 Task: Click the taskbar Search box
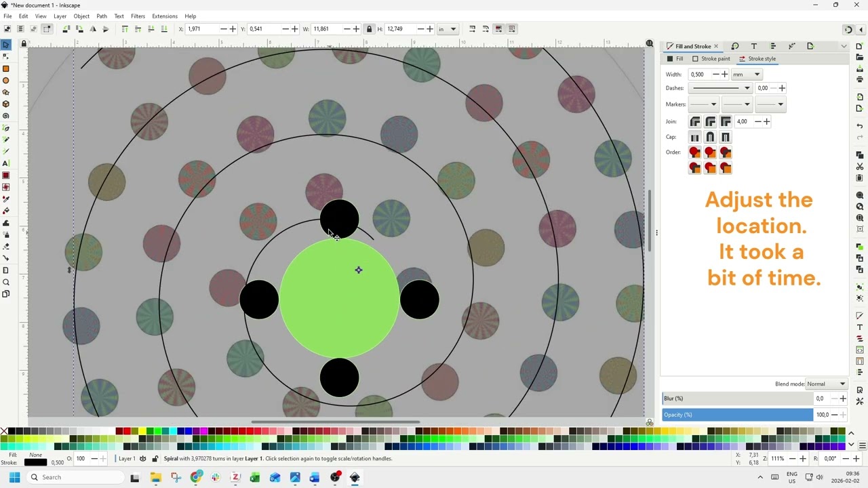click(x=75, y=477)
